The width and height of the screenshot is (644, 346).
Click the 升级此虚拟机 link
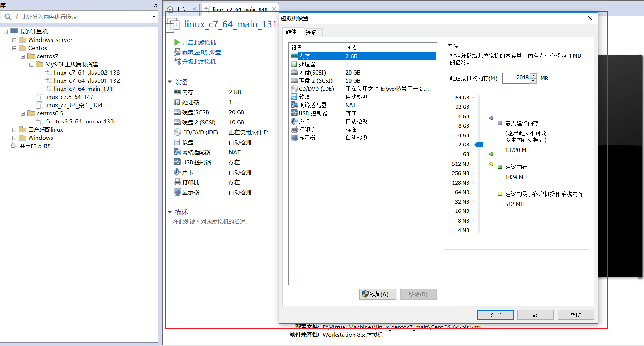click(199, 62)
